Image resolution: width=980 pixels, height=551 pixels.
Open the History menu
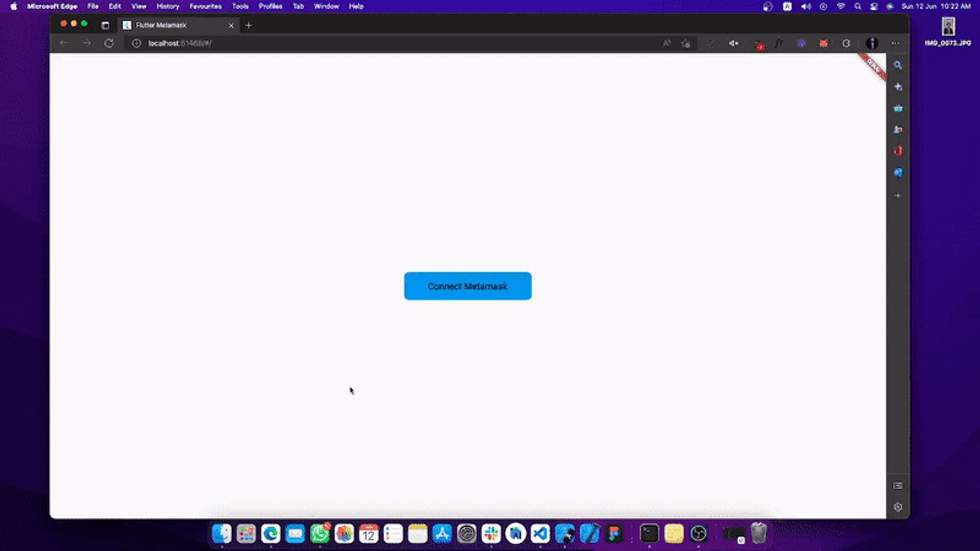[x=168, y=6]
